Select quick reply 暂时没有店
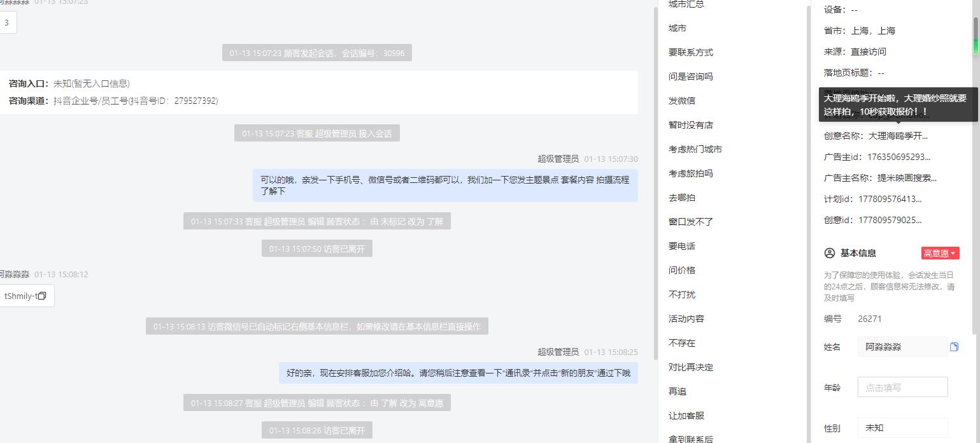 pyautogui.click(x=691, y=125)
